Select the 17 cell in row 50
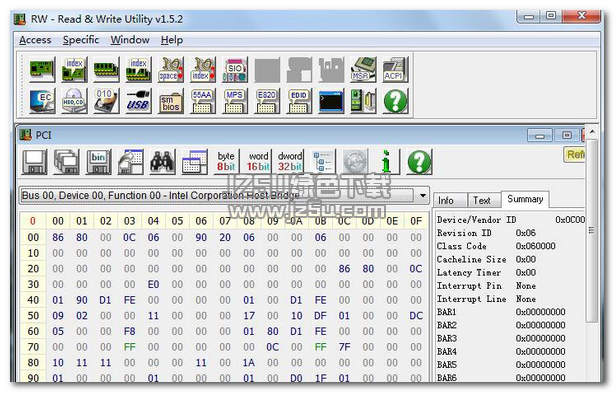This screenshot has width=615, height=393. pos(249,316)
